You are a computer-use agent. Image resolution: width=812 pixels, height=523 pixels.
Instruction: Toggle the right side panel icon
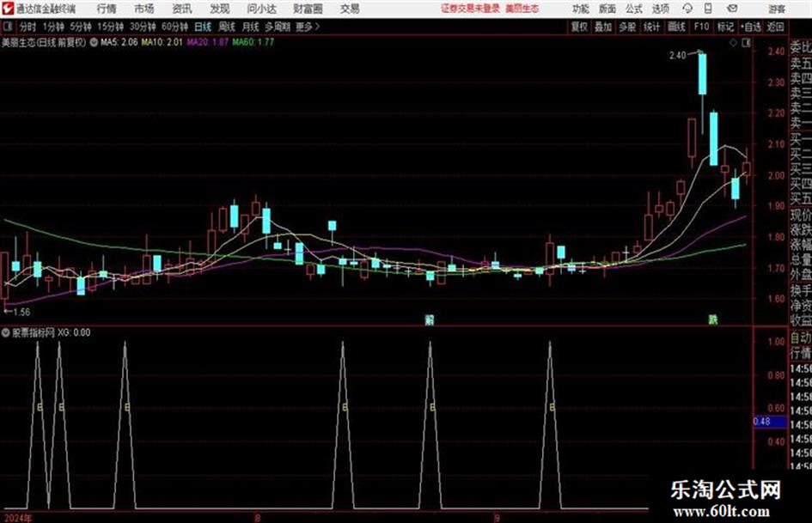pyautogui.click(x=746, y=43)
